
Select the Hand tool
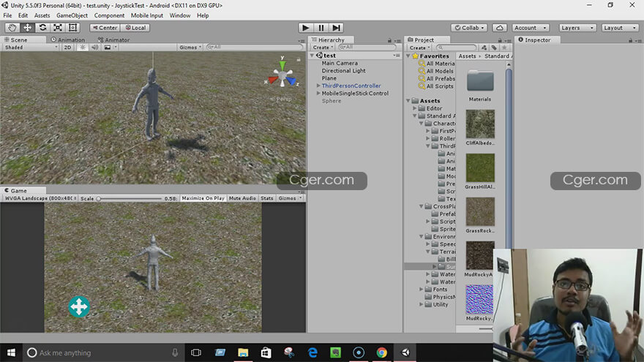click(x=12, y=28)
